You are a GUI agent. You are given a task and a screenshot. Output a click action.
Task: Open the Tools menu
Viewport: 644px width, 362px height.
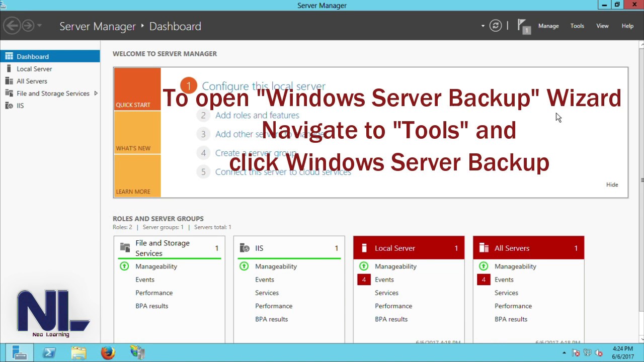577,26
